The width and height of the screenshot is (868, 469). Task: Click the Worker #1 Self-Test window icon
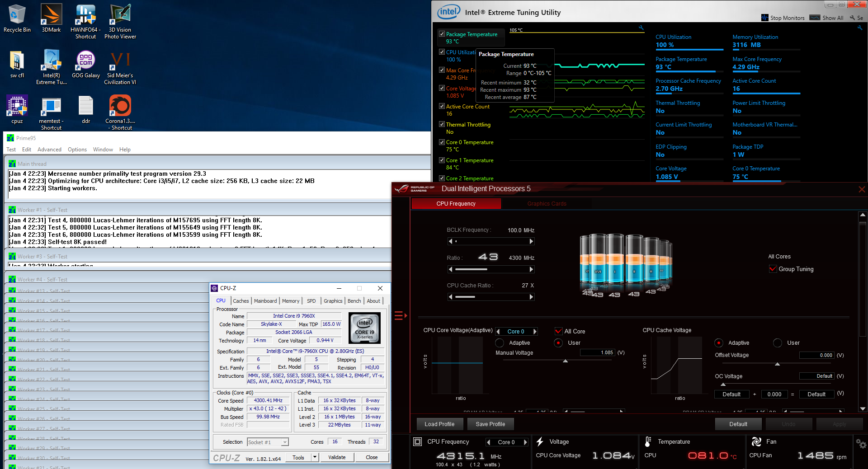[12, 210]
